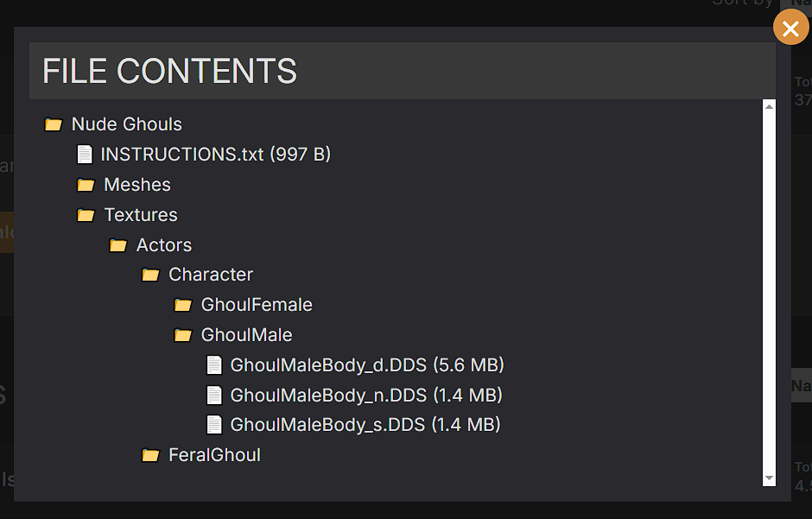
Task: Click the GhoulMaleBody_d.DDS file icon
Action: tap(214, 364)
